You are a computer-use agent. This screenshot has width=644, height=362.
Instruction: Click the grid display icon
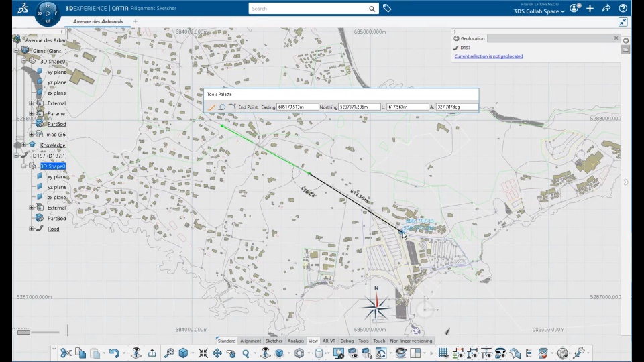tap(443, 353)
